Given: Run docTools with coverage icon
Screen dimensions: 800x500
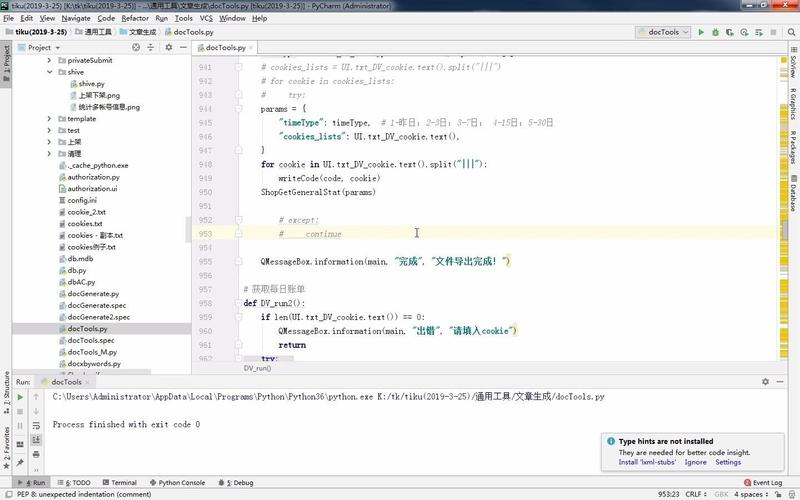Looking at the screenshot, I should [730, 32].
